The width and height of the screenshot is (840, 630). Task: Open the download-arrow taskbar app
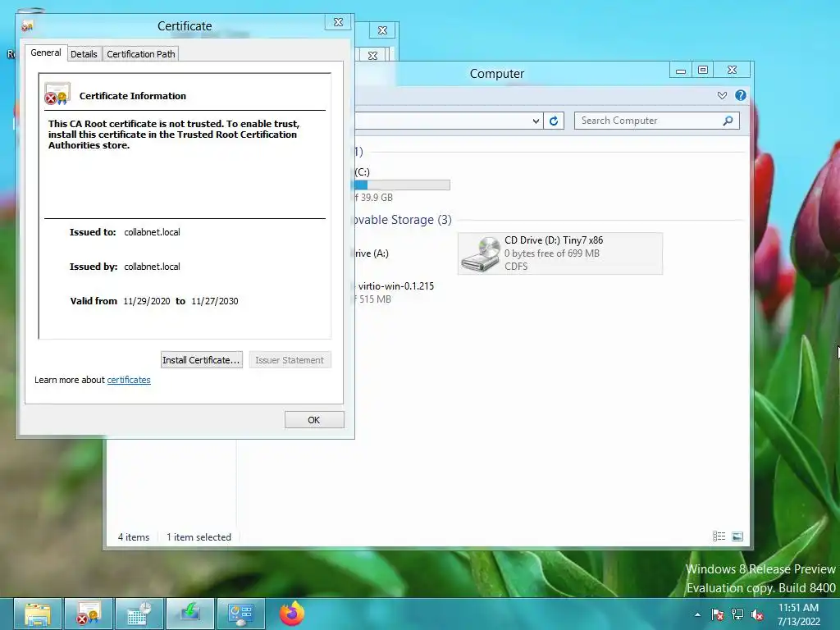tap(190, 614)
